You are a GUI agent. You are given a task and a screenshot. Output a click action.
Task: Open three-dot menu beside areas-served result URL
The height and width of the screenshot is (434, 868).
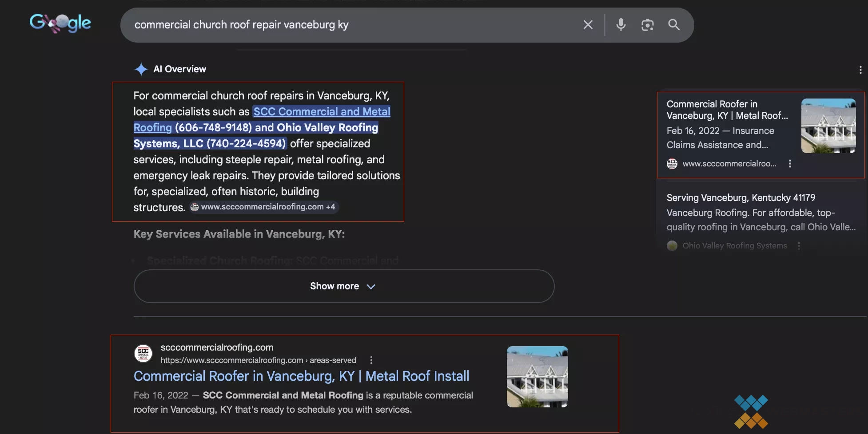click(x=371, y=360)
